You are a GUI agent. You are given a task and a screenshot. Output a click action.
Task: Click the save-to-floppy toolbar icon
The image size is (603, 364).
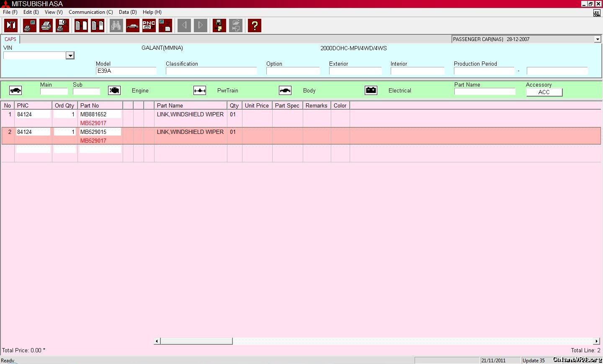[x=219, y=26]
